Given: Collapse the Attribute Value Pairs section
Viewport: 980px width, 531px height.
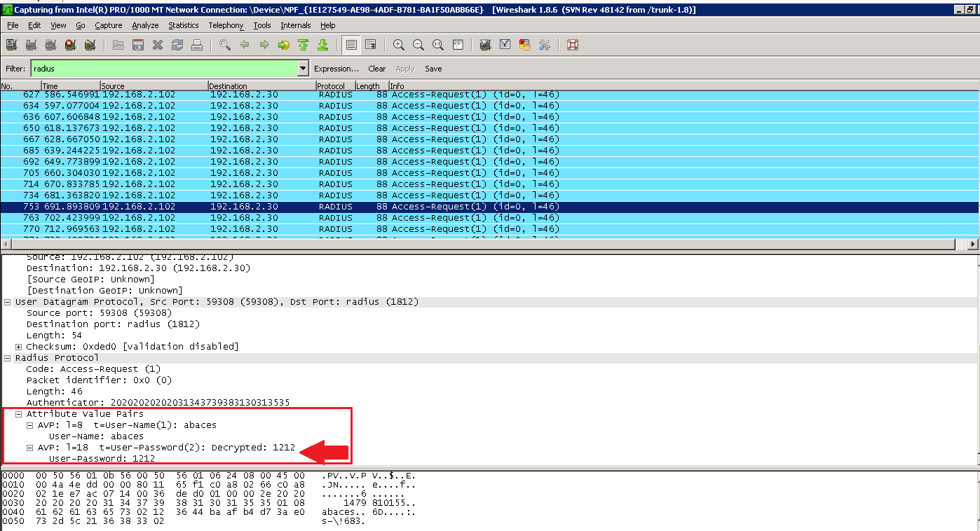Looking at the screenshot, I should pyautogui.click(x=18, y=413).
